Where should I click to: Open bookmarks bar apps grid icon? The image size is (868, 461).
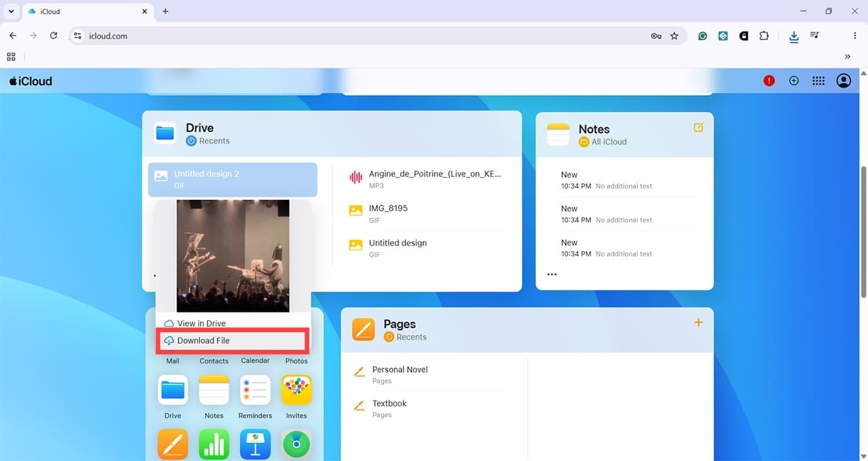(11, 56)
